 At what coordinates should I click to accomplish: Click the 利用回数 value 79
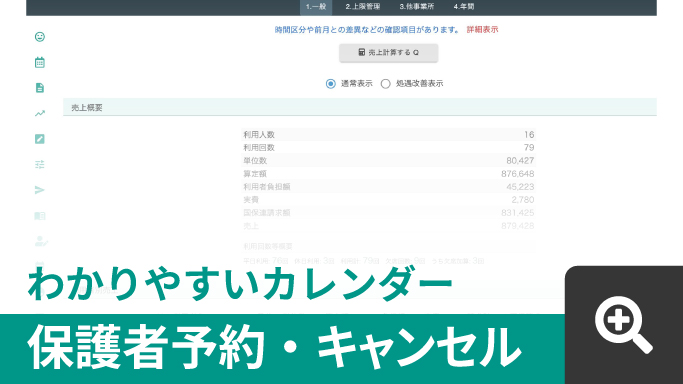(x=529, y=148)
